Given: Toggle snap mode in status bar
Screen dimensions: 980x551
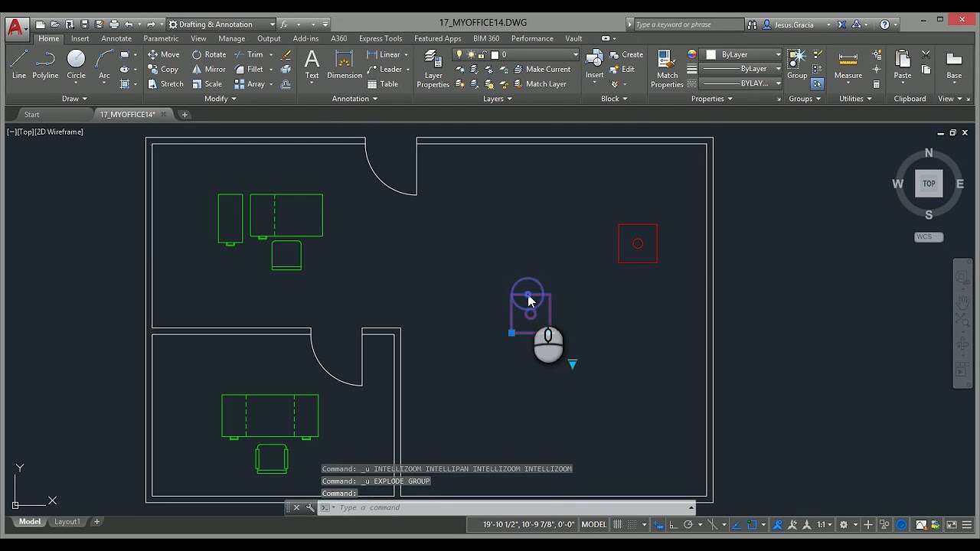Looking at the screenshot, I should (x=633, y=525).
